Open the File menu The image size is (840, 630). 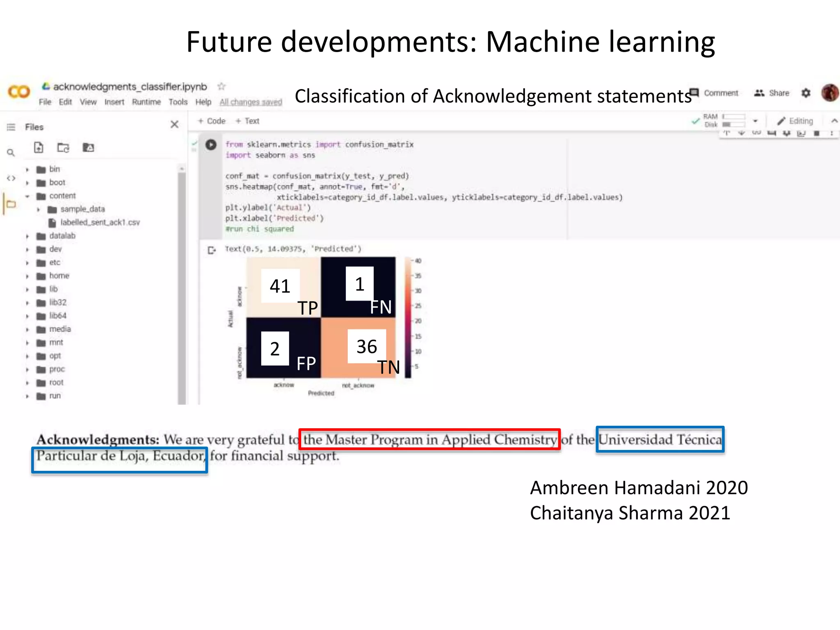[45, 102]
